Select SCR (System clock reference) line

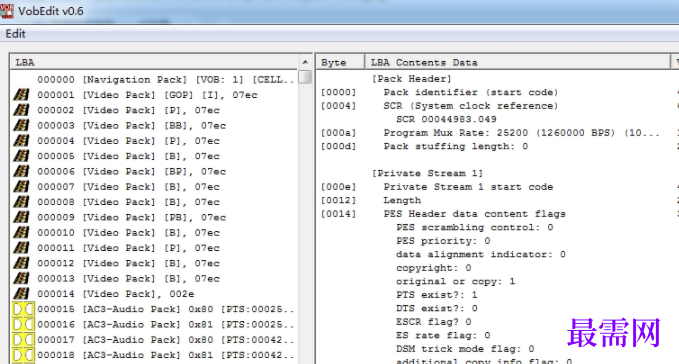pyautogui.click(x=471, y=106)
